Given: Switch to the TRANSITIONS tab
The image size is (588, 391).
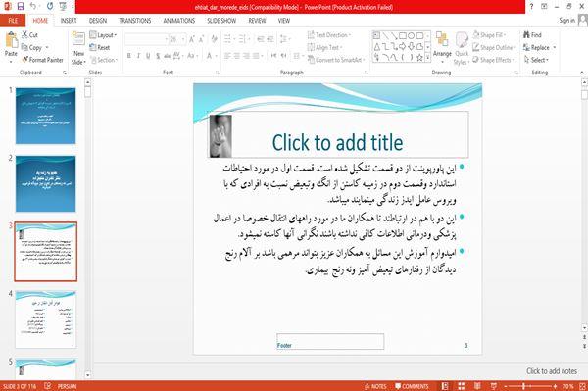Looking at the screenshot, I should coord(135,21).
